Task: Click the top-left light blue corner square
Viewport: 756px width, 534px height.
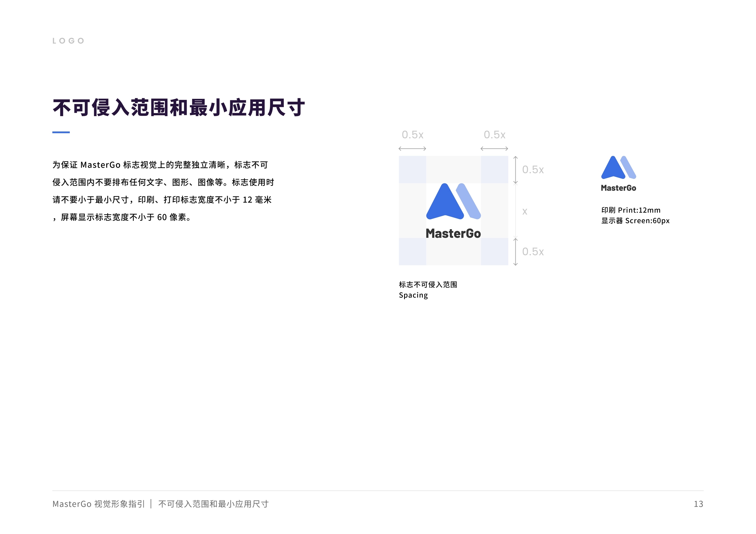Action: point(412,170)
